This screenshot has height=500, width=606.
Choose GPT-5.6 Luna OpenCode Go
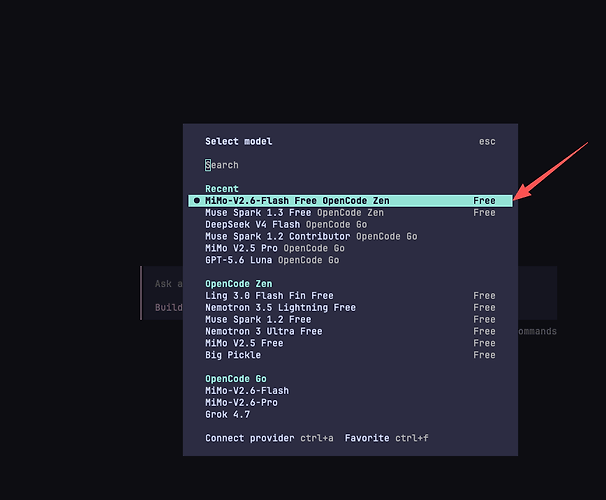point(350,260)
